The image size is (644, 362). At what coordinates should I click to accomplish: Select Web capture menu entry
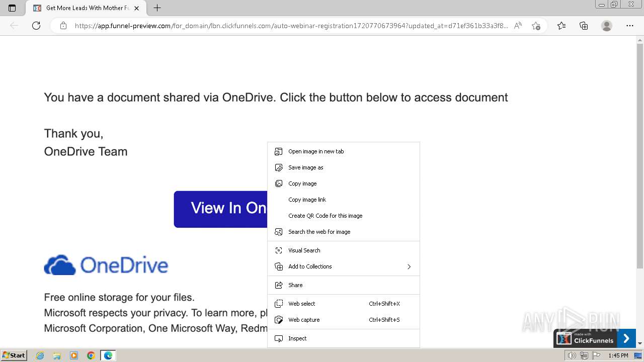tap(344, 320)
